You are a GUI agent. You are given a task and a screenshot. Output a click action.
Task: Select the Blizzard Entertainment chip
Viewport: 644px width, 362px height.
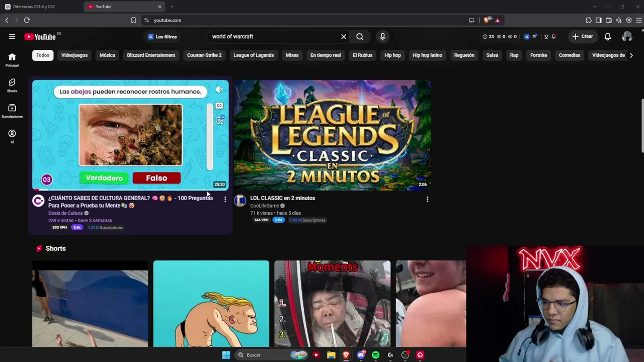pos(151,55)
